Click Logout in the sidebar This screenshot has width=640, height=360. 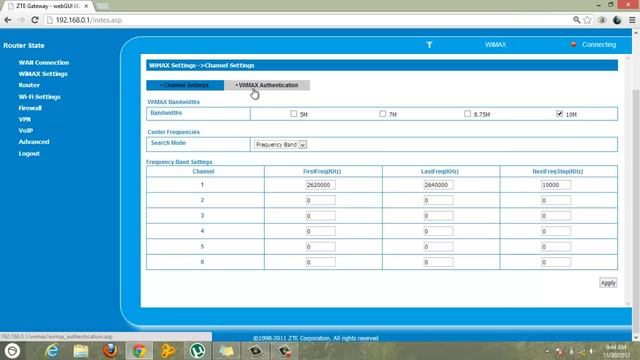29,153
